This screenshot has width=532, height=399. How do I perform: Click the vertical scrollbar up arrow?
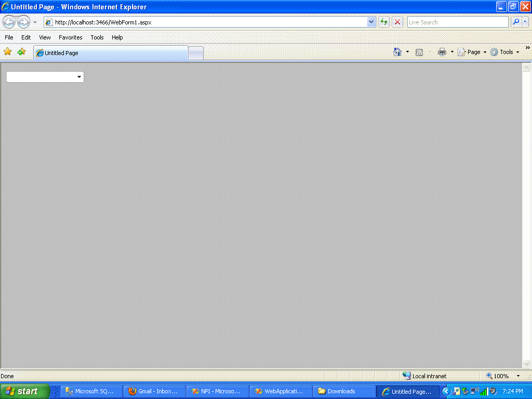point(526,67)
